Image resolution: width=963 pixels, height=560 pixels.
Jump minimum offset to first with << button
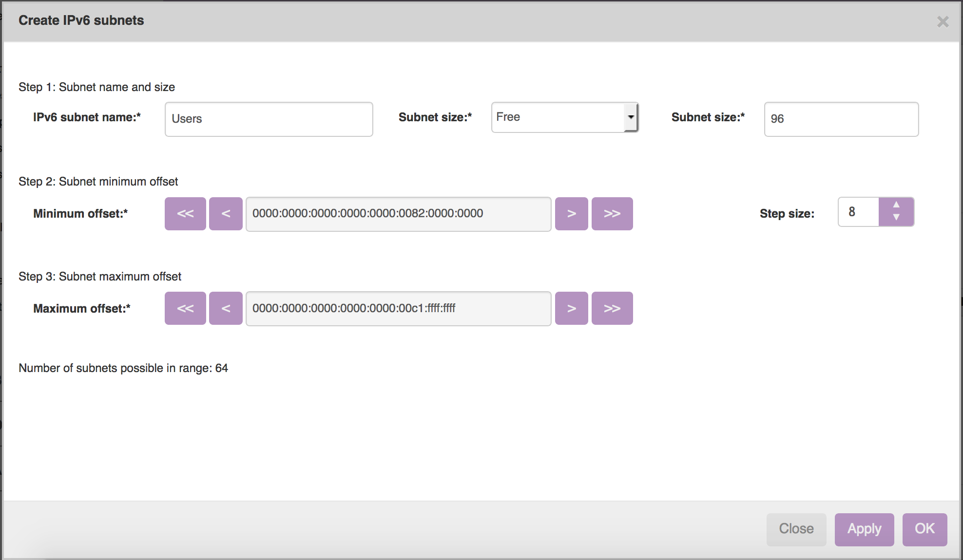tap(185, 214)
